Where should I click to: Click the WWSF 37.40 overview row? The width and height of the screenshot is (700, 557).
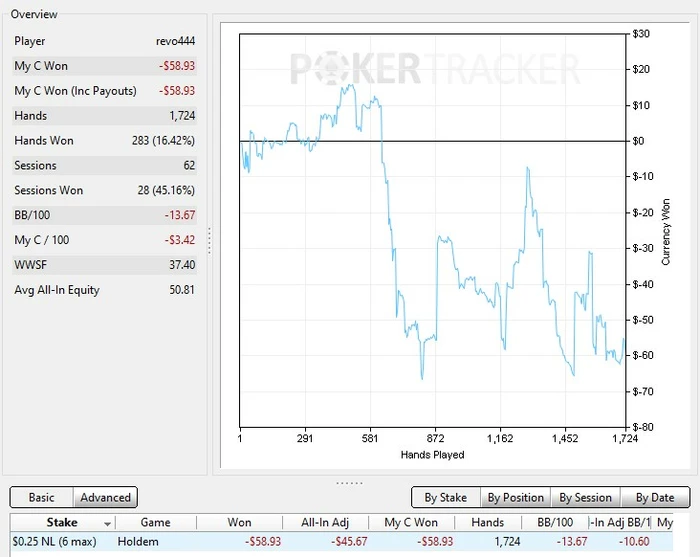[104, 265]
